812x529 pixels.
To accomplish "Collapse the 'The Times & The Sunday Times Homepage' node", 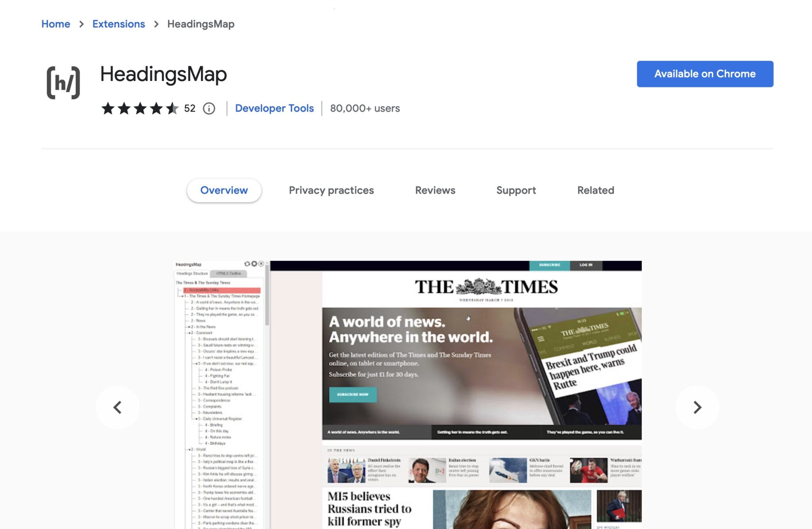I will (182, 296).
